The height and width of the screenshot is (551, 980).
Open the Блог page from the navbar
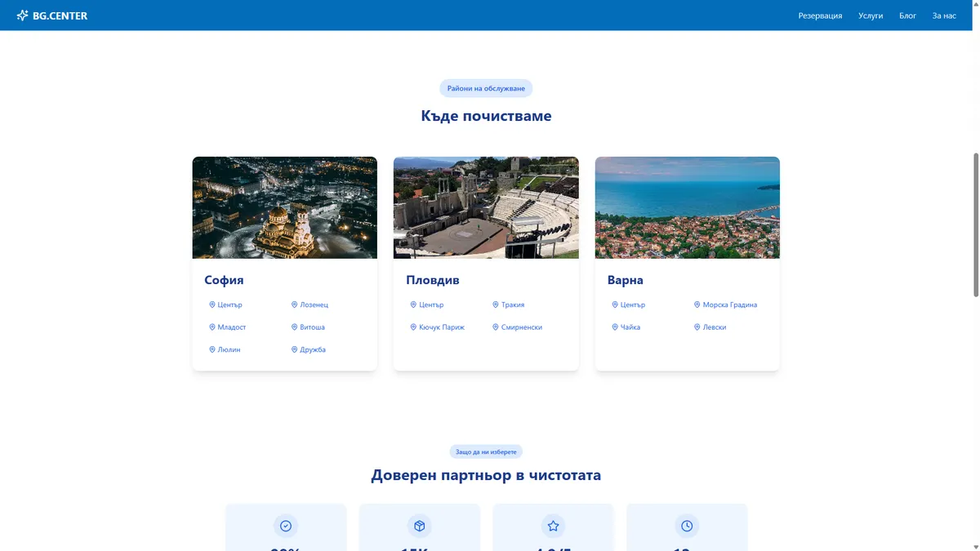906,15
